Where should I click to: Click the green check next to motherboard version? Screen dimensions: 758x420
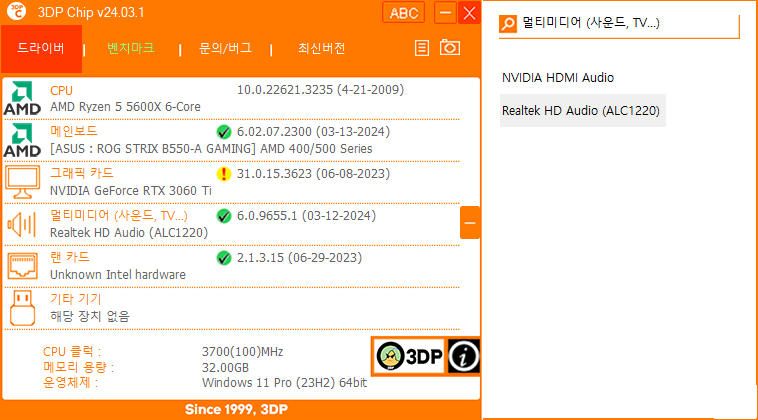[x=223, y=132]
